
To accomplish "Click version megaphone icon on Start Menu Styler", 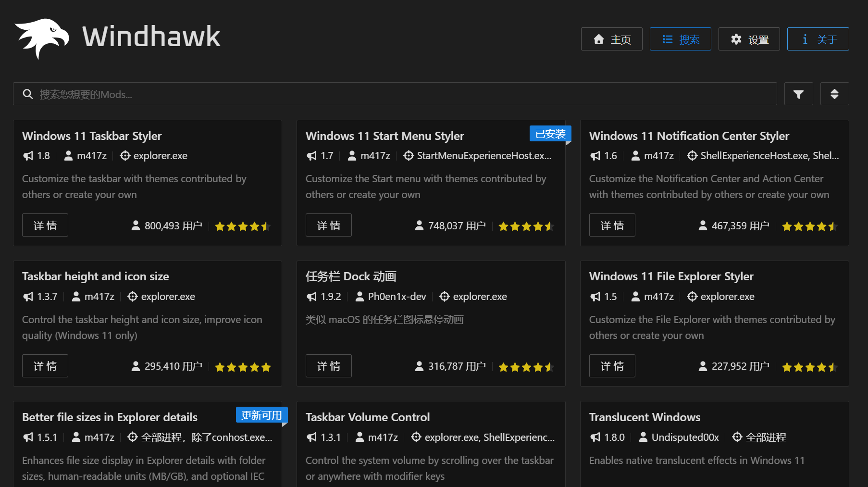I will pos(311,156).
